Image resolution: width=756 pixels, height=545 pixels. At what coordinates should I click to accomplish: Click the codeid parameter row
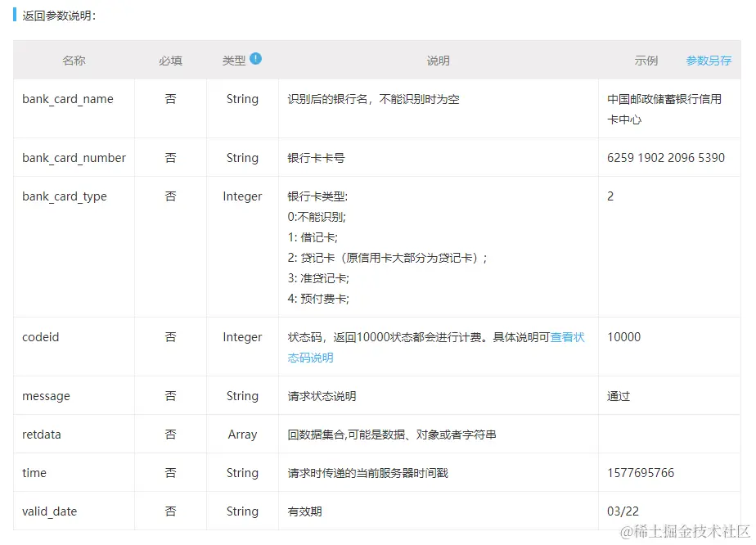[40, 336]
